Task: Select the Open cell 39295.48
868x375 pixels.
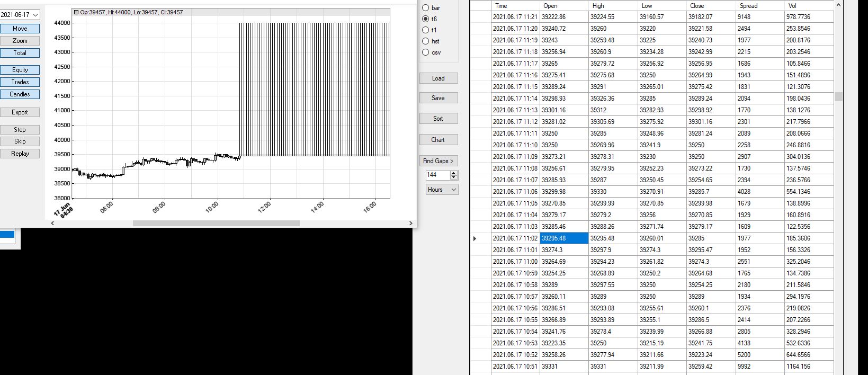Action: (563, 238)
